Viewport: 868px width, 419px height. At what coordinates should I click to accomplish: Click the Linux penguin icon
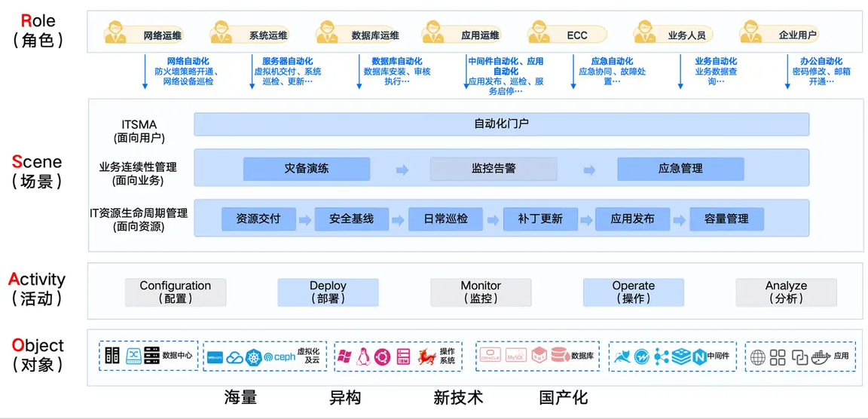click(x=363, y=357)
